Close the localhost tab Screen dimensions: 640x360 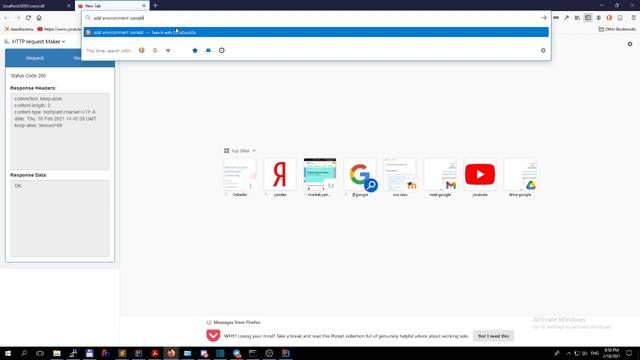click(69, 6)
